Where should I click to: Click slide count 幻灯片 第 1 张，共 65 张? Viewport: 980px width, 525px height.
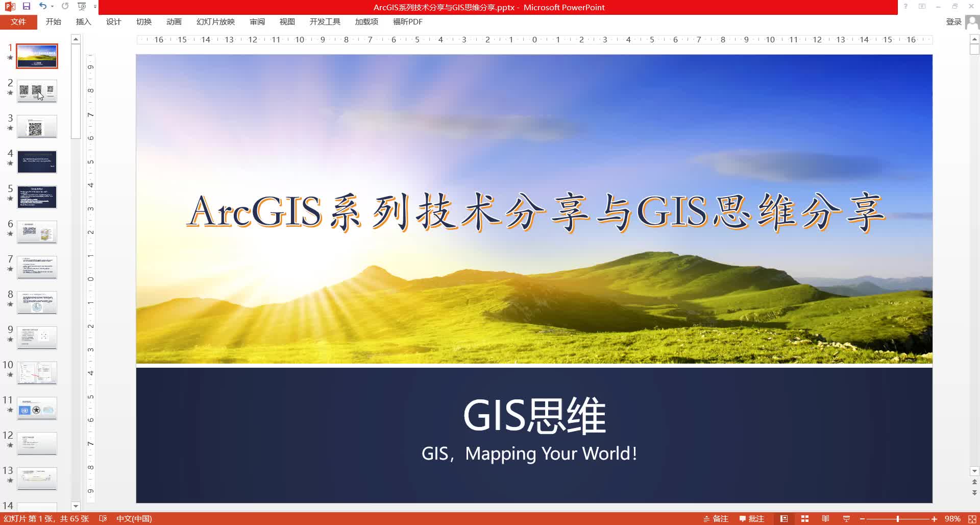point(46,518)
